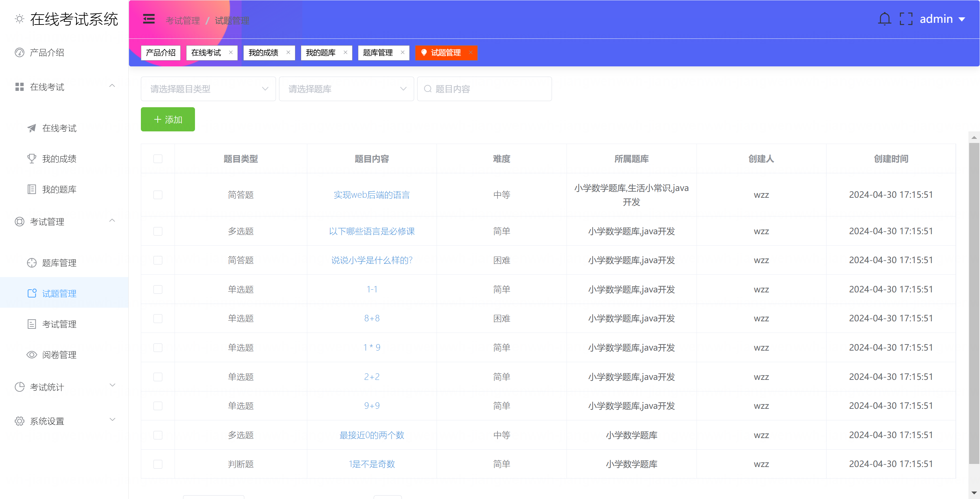The image size is (980, 499).
Task: Tick checkbox for 实现web后端的语言 row
Action: [158, 195]
